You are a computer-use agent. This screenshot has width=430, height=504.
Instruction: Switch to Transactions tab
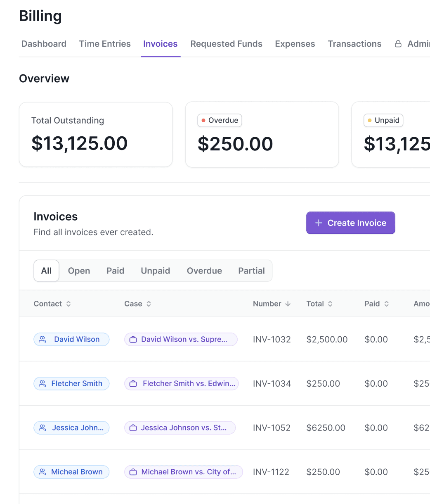(354, 44)
